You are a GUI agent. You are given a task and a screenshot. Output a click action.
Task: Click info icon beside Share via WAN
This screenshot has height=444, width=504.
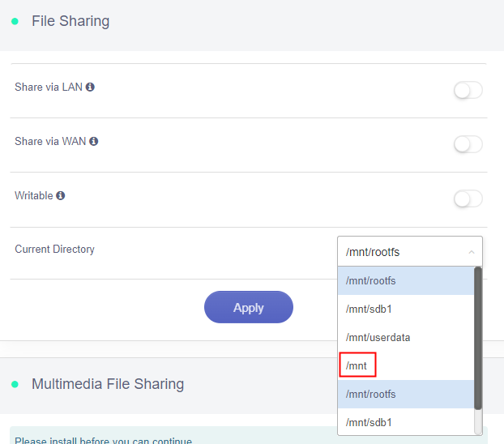pos(94,141)
